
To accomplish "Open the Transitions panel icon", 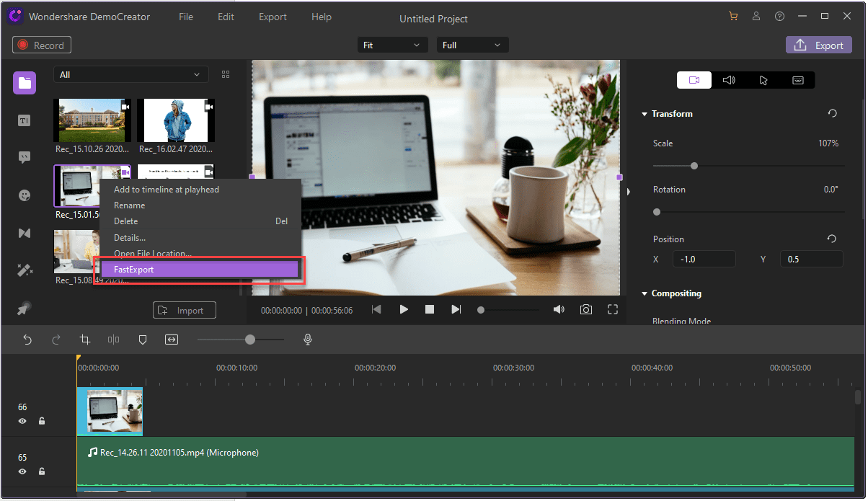I will pos(25,233).
